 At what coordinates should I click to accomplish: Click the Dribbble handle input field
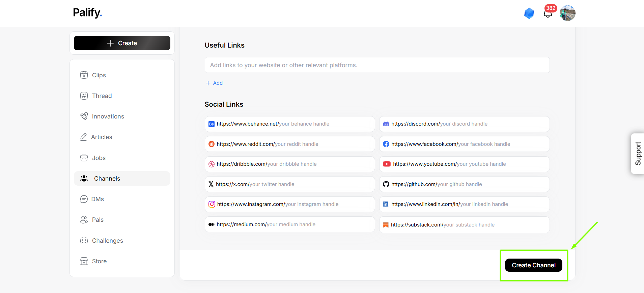(290, 164)
